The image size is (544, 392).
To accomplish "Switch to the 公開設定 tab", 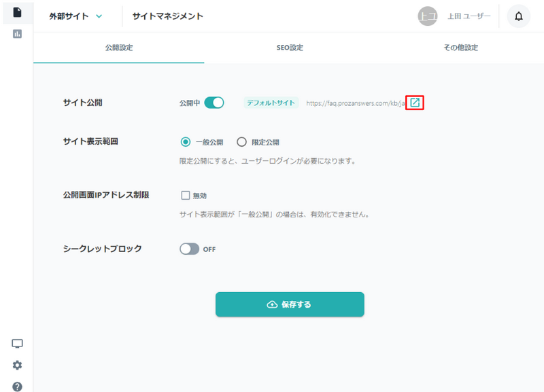I will (x=119, y=48).
